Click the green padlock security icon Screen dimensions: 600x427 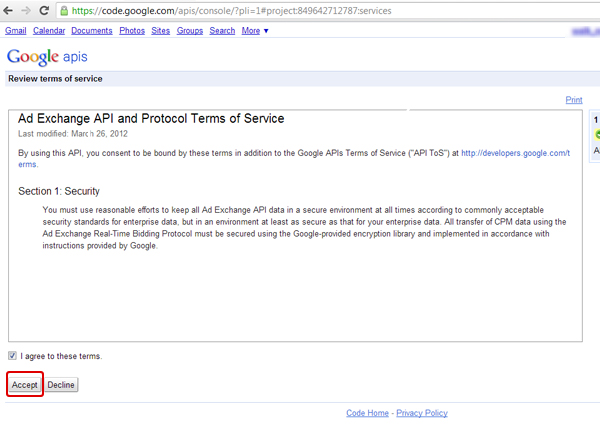(x=64, y=11)
